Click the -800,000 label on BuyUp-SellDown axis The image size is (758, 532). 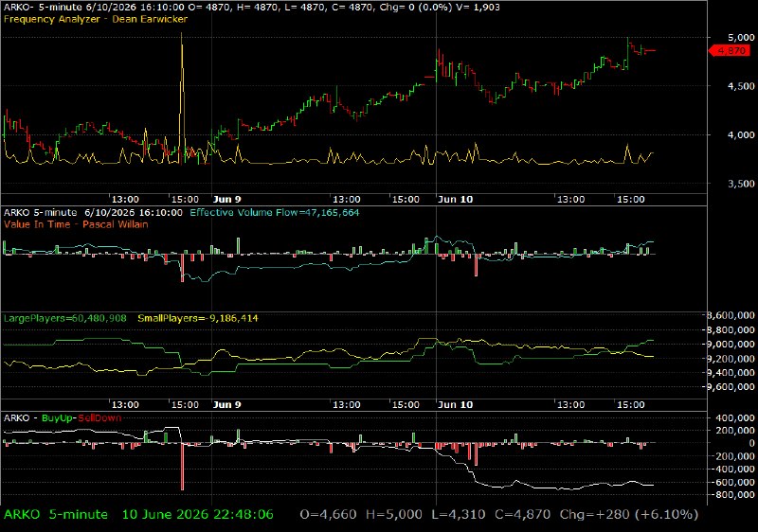[735, 495]
